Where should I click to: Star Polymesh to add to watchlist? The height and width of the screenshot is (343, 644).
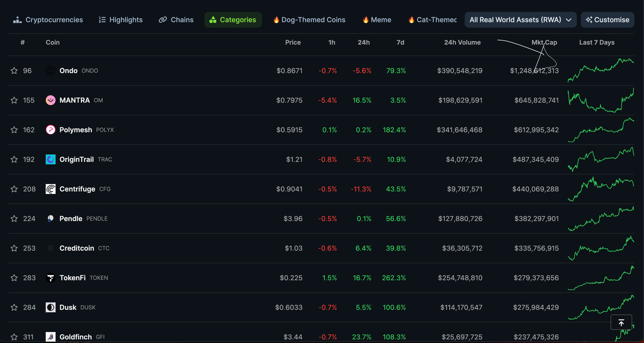[x=14, y=130]
